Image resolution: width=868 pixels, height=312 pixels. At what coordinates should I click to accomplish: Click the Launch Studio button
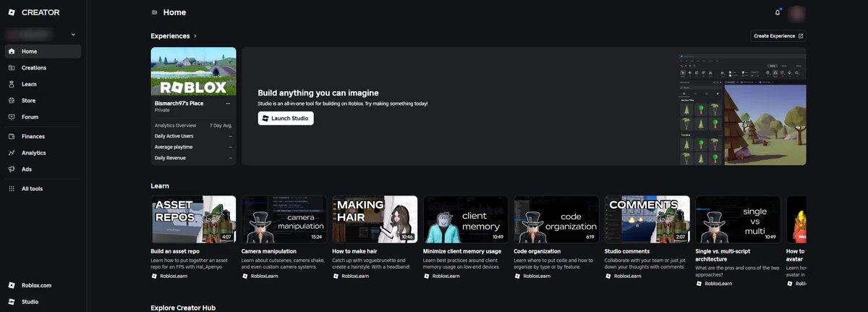286,118
